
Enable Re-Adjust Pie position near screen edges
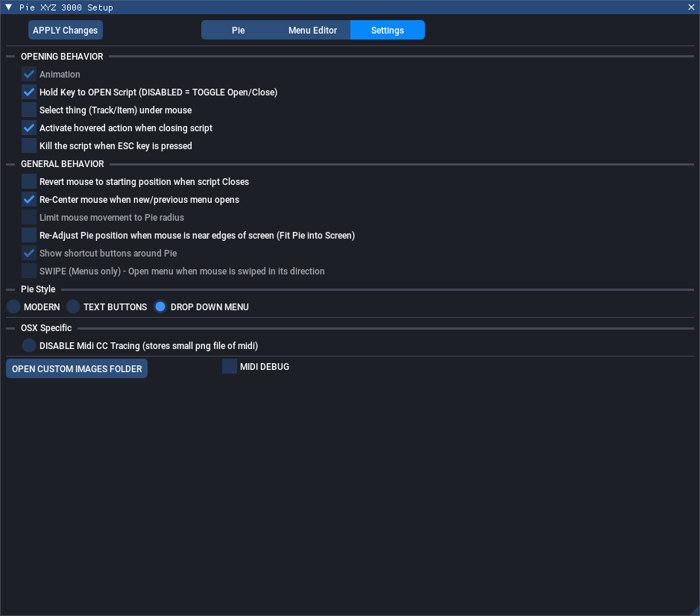point(29,235)
